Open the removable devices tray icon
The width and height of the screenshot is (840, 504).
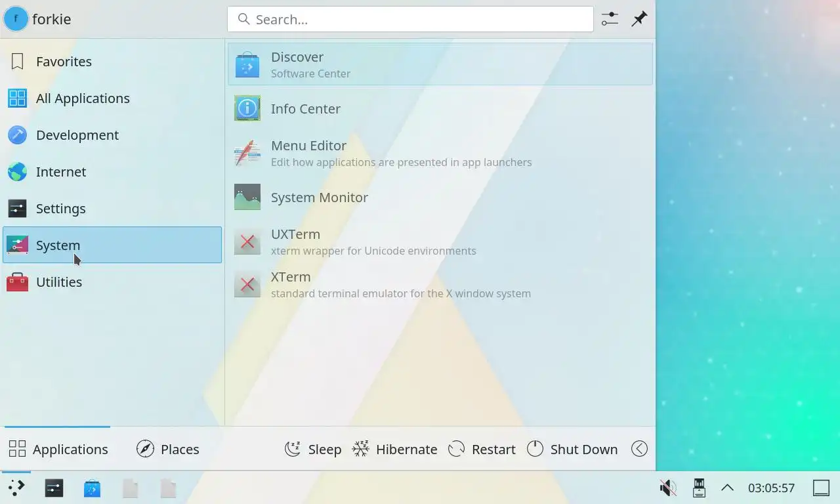click(699, 488)
